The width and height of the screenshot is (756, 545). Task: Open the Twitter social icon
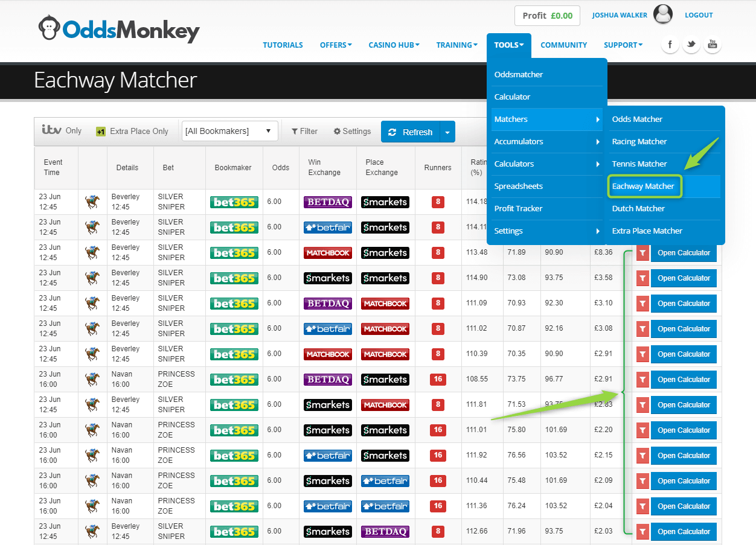[x=691, y=45]
